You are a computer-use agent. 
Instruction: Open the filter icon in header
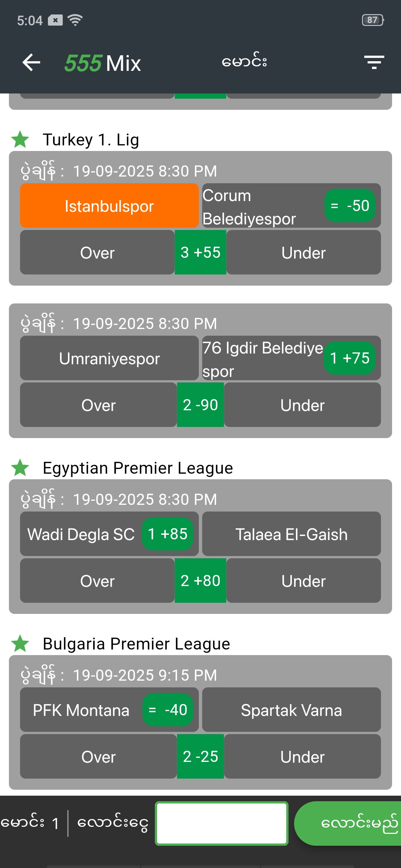pos(374,62)
